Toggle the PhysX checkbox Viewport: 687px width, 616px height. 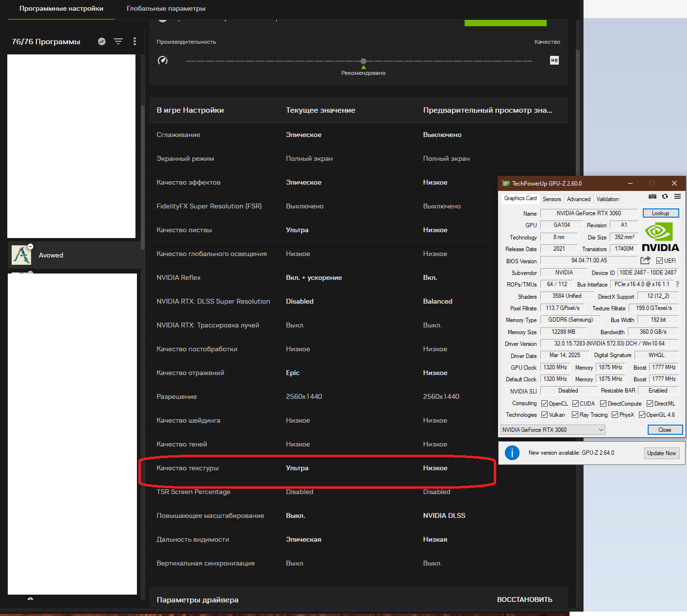pos(615,415)
